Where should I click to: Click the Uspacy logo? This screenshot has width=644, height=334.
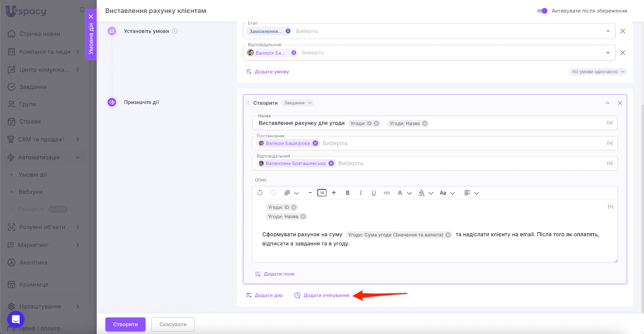(26, 11)
